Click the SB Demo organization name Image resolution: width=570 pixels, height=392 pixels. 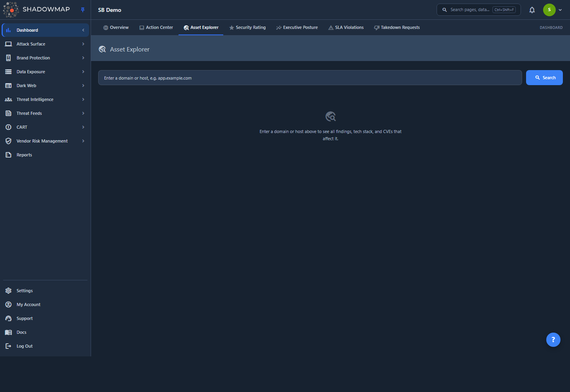point(110,10)
